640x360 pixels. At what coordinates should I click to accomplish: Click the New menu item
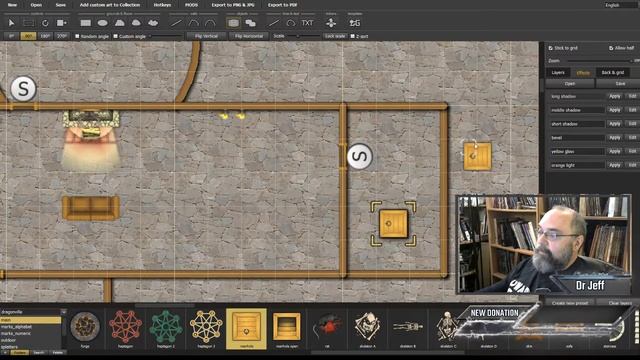click(12, 5)
